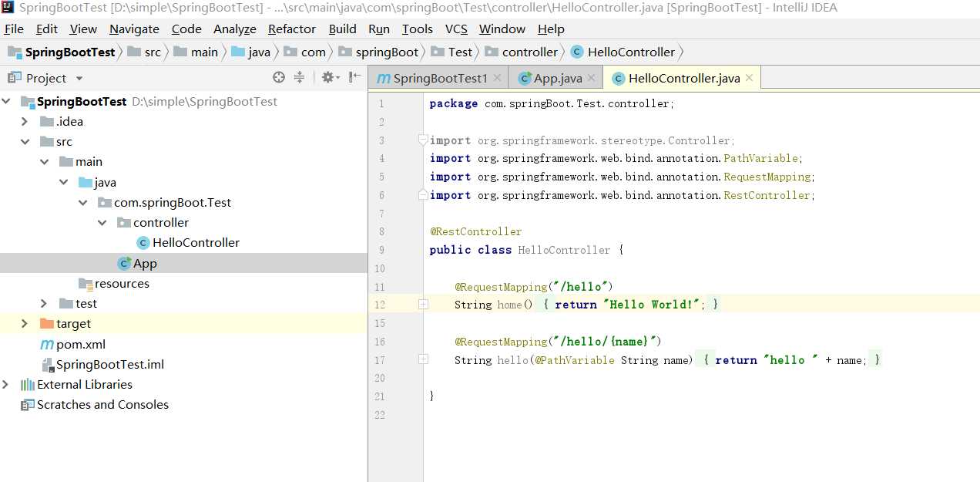Image resolution: width=980 pixels, height=482 pixels.
Task: Expand the target folder
Action: (x=25, y=324)
